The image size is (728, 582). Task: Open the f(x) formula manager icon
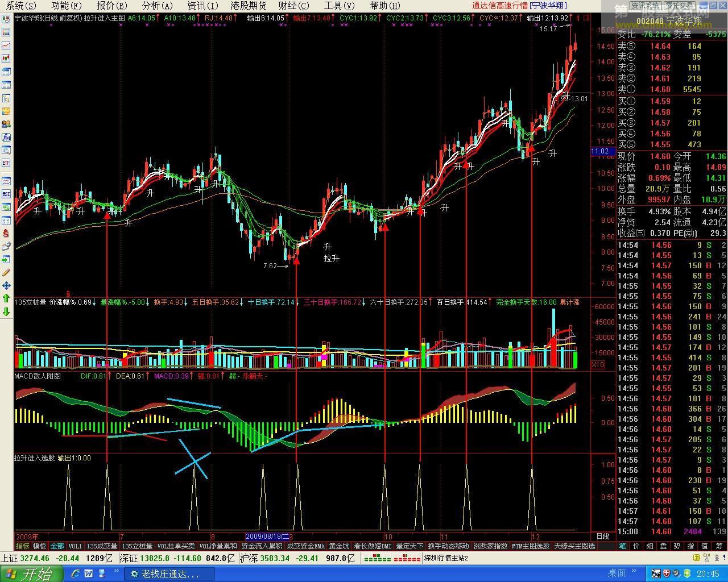point(6,137)
